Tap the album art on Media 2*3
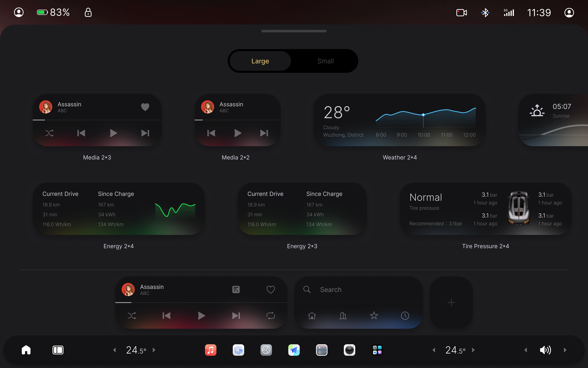 click(46, 107)
